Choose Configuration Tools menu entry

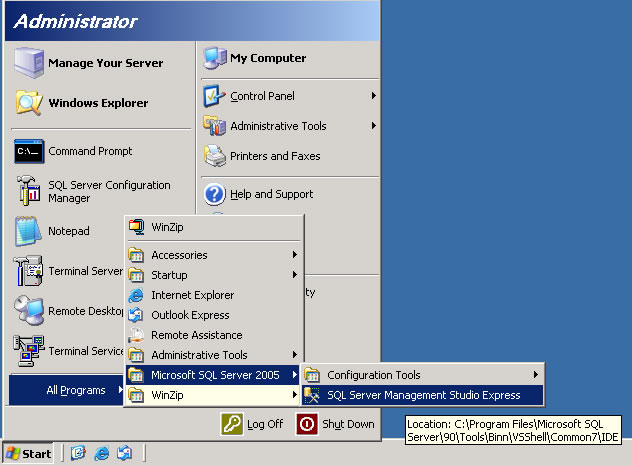pyautogui.click(x=422, y=375)
